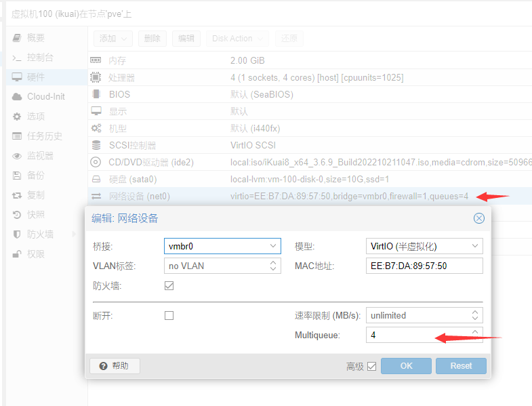532x406 pixels.
Task: Open the 概要 summary section
Action: coord(36,38)
